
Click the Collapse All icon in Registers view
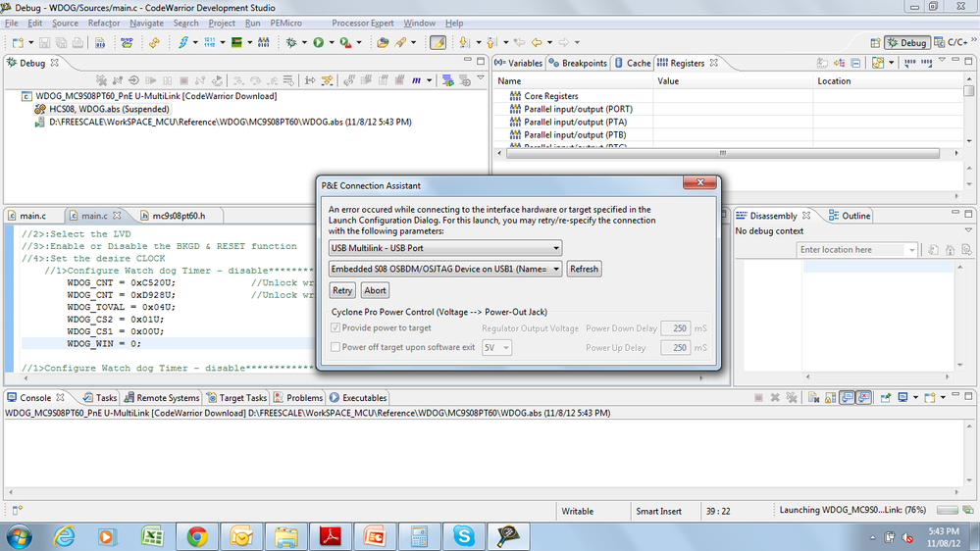pyautogui.click(x=855, y=63)
